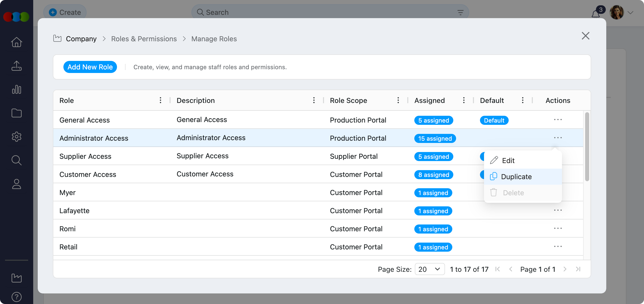Image resolution: width=644 pixels, height=304 pixels.
Task: Open the notifications bell icon
Action: pyautogui.click(x=596, y=14)
